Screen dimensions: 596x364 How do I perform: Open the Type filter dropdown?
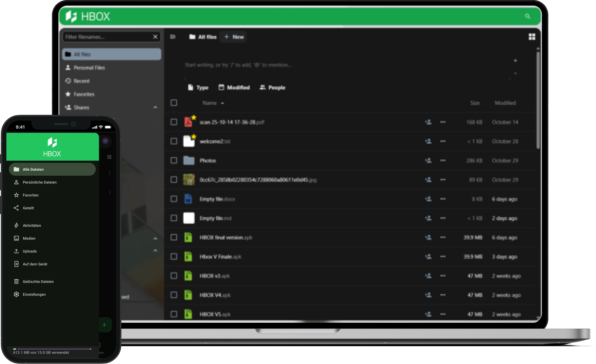point(198,88)
